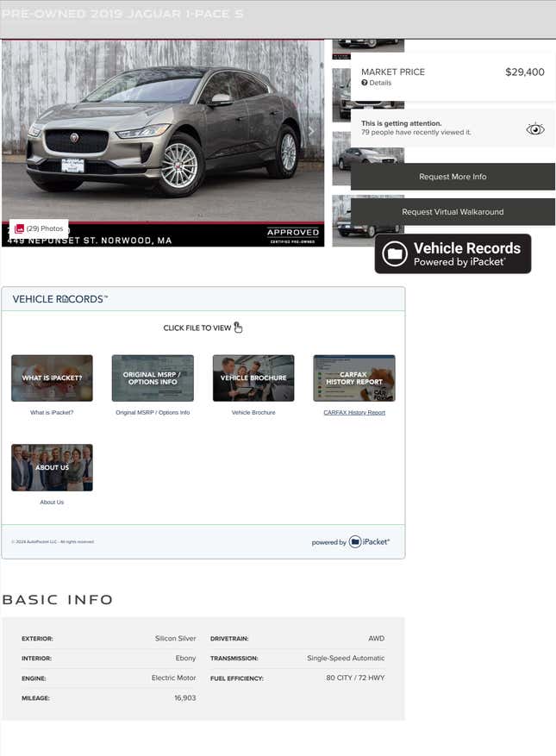Open the What is iPacket? tile
The image size is (556, 756).
(52, 378)
